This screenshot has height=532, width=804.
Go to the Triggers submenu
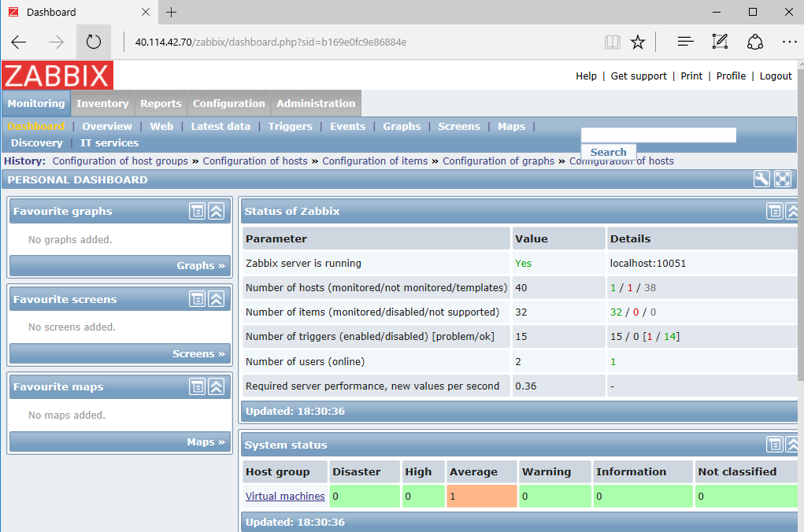(291, 127)
